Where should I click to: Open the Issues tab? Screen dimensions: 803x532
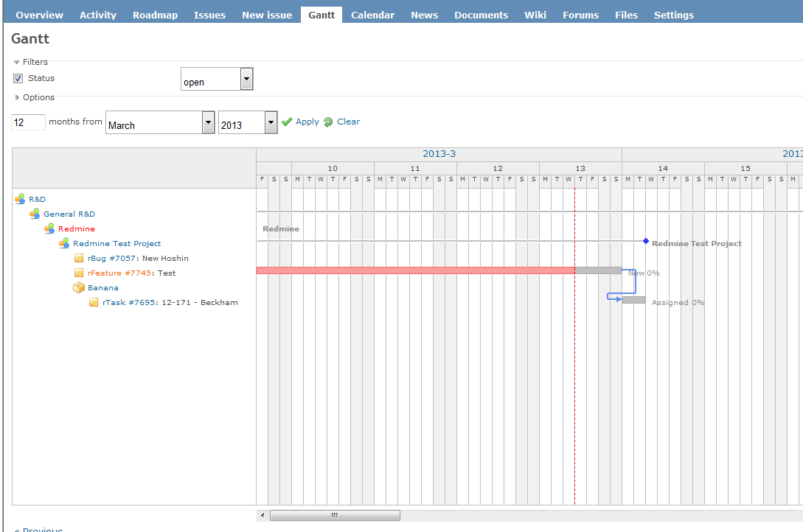(210, 15)
